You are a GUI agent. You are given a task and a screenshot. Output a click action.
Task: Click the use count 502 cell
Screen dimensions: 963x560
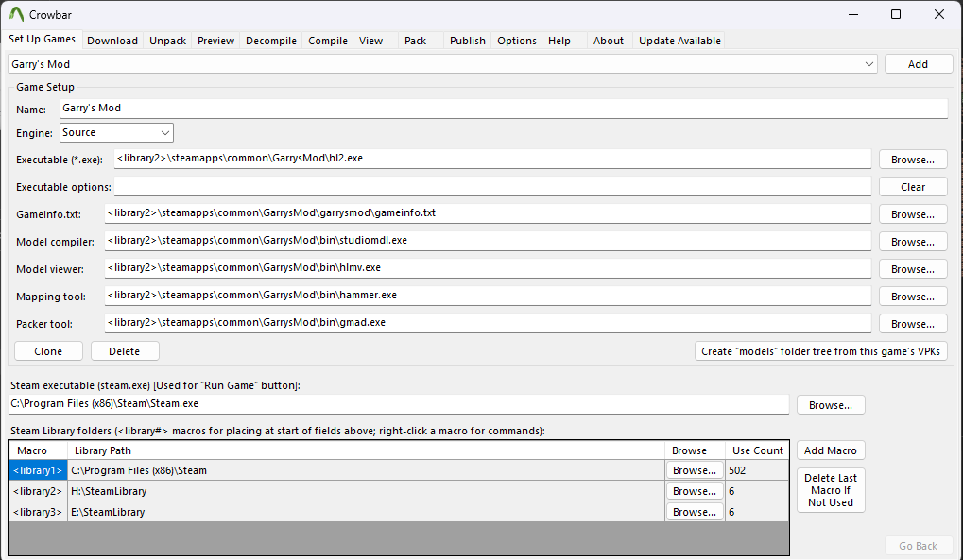[x=757, y=470]
